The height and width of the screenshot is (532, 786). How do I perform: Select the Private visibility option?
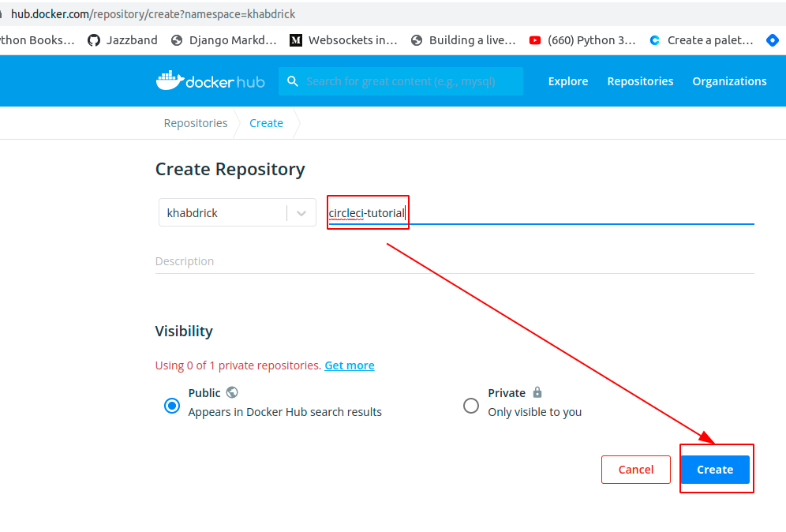pos(470,405)
